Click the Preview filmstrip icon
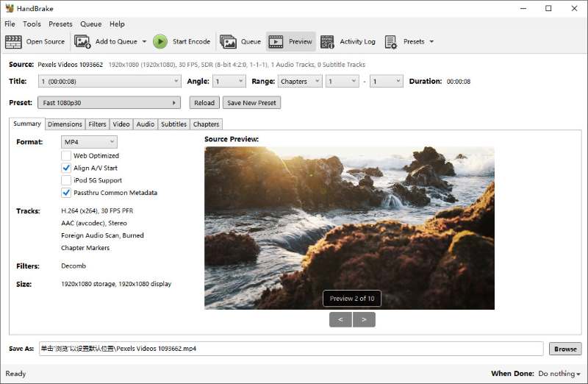Image resolution: width=588 pixels, height=384 pixels. (x=276, y=42)
